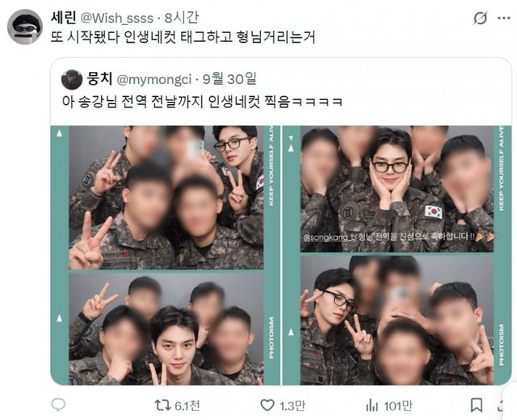The height and width of the screenshot is (420, 517).
Task: Like the tweet with heart icon
Action: [267, 405]
